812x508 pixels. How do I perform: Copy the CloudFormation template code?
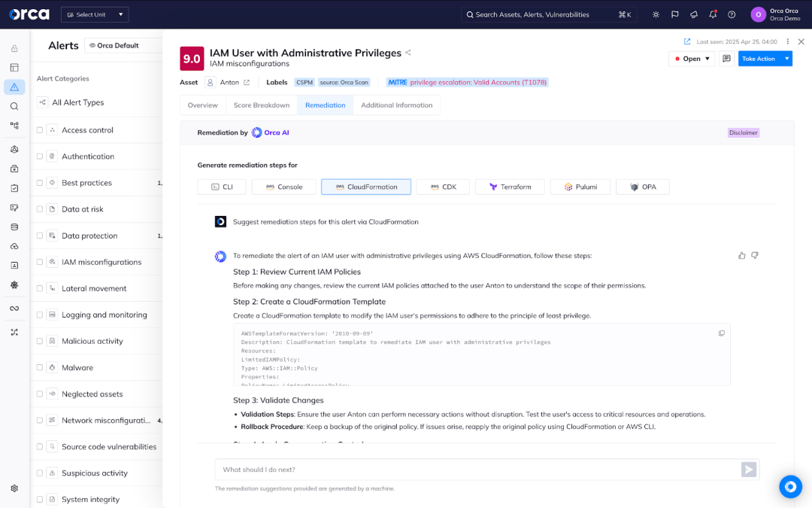[x=721, y=333]
